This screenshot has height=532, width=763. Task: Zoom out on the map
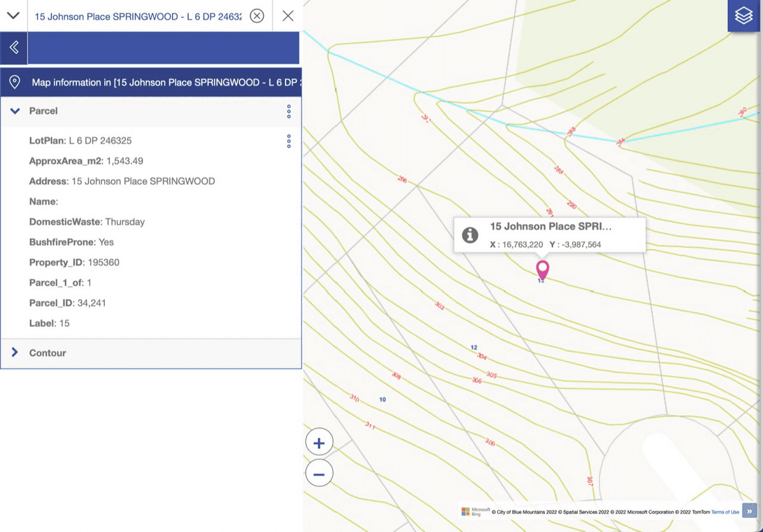319,474
